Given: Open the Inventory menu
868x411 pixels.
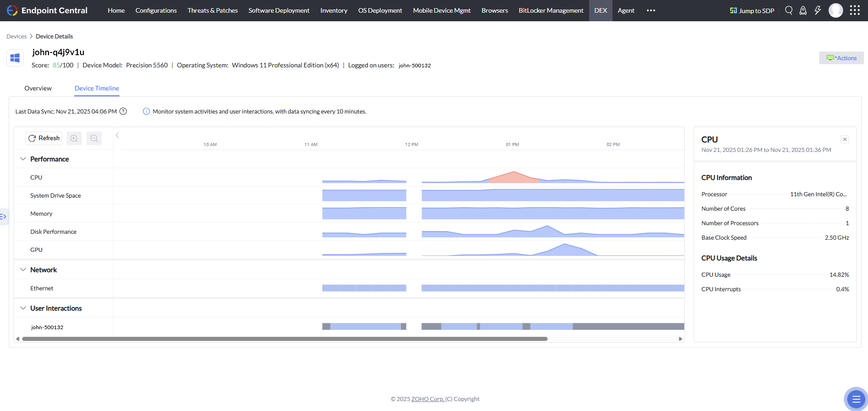Looking at the screenshot, I should click(x=334, y=10).
